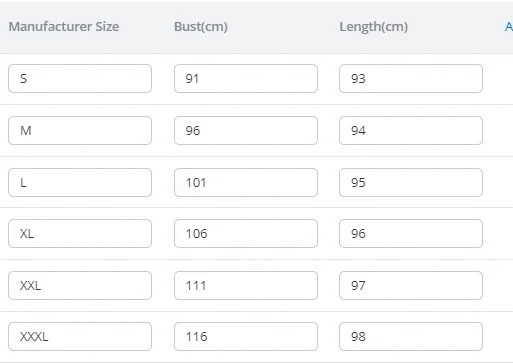This screenshot has width=513, height=364.
Task: Select the size field containing L
Action: pyautogui.click(x=80, y=183)
